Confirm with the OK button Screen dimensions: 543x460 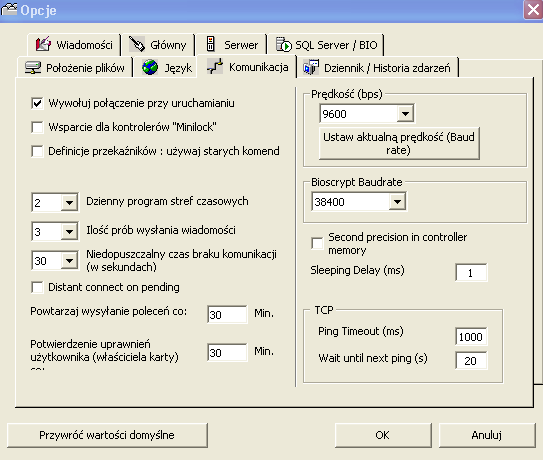pyautogui.click(x=383, y=435)
